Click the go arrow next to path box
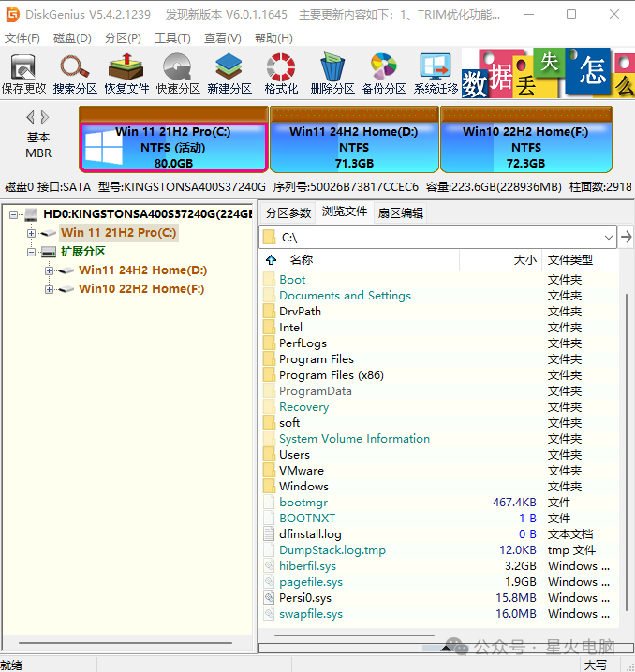Viewport: 635px width, 672px height. point(627,237)
